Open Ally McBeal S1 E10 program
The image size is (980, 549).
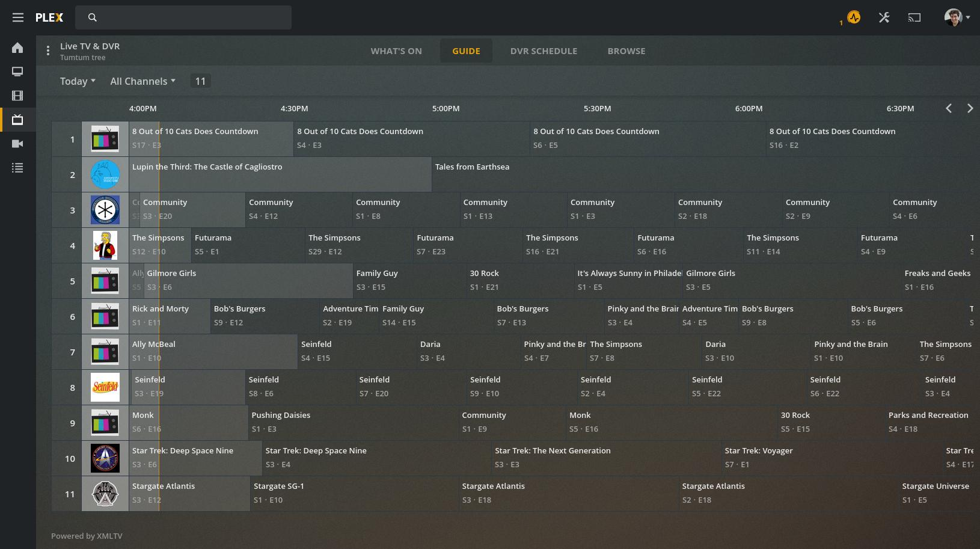coord(213,352)
